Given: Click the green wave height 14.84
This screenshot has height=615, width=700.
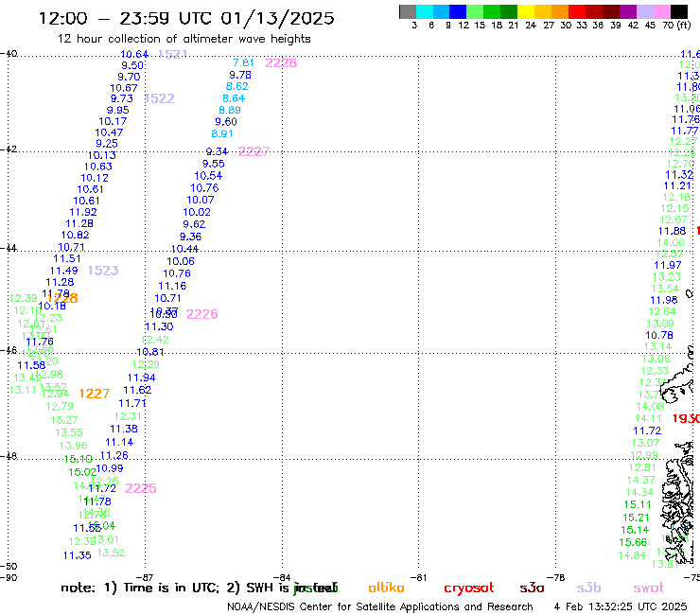Looking at the screenshot, I should [x=632, y=555].
